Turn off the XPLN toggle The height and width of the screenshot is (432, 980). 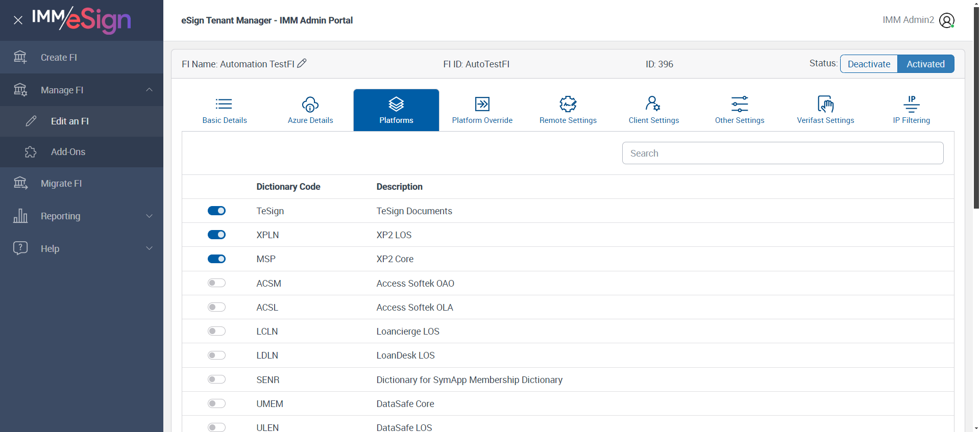216,235
